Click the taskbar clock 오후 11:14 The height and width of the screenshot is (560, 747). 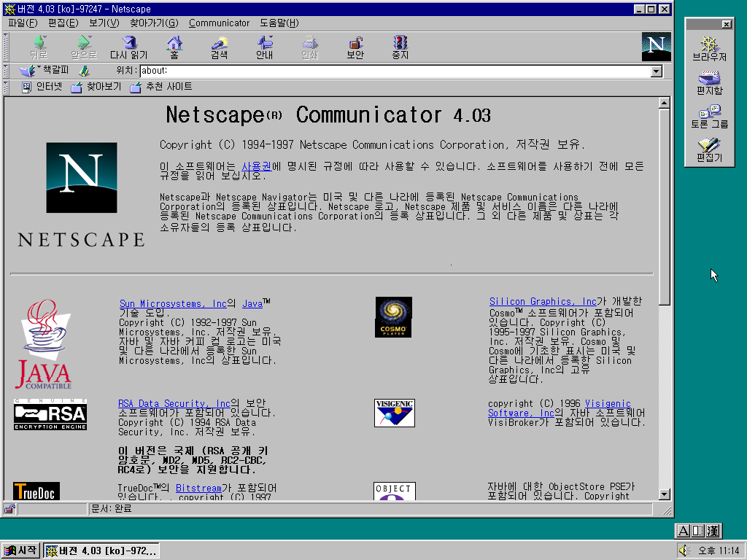point(719,551)
